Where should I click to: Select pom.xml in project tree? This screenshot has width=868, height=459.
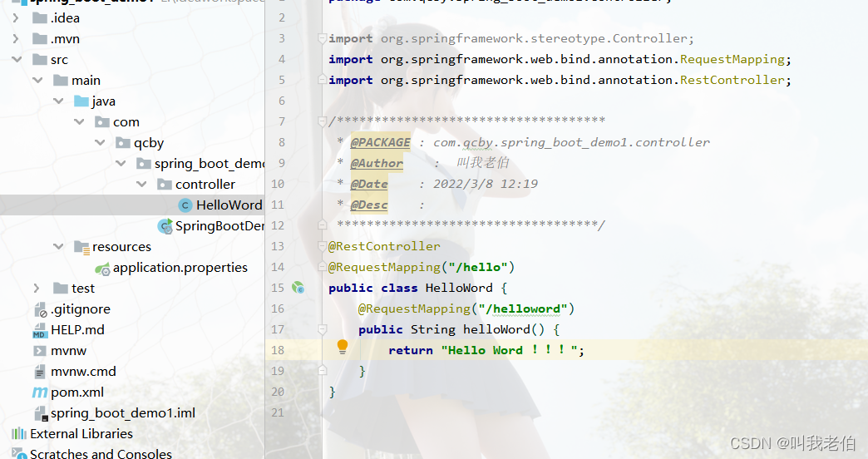click(x=77, y=392)
